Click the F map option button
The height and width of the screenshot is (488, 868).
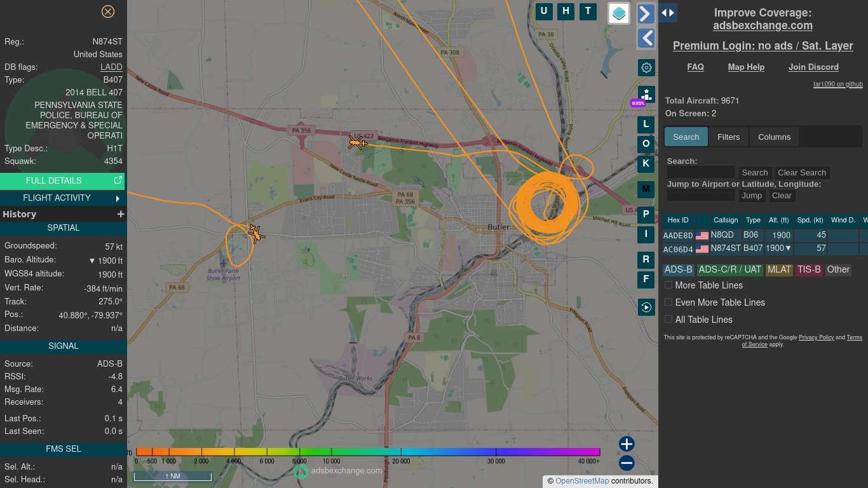pos(646,280)
